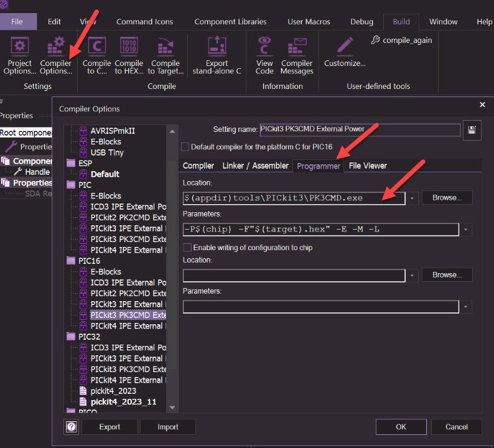Select ESP Default setting
This screenshot has width=494, height=448.
tap(105, 174)
